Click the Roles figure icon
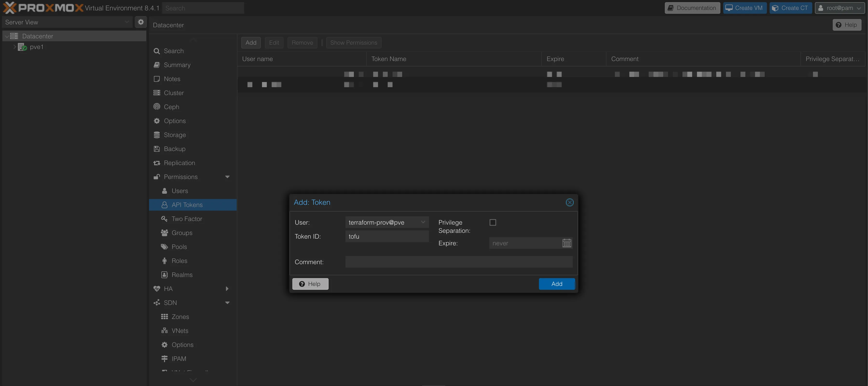The width and height of the screenshot is (868, 386). click(x=165, y=261)
